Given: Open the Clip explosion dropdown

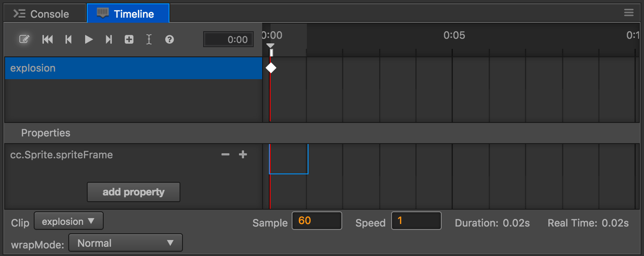Looking at the screenshot, I should click(x=69, y=221).
